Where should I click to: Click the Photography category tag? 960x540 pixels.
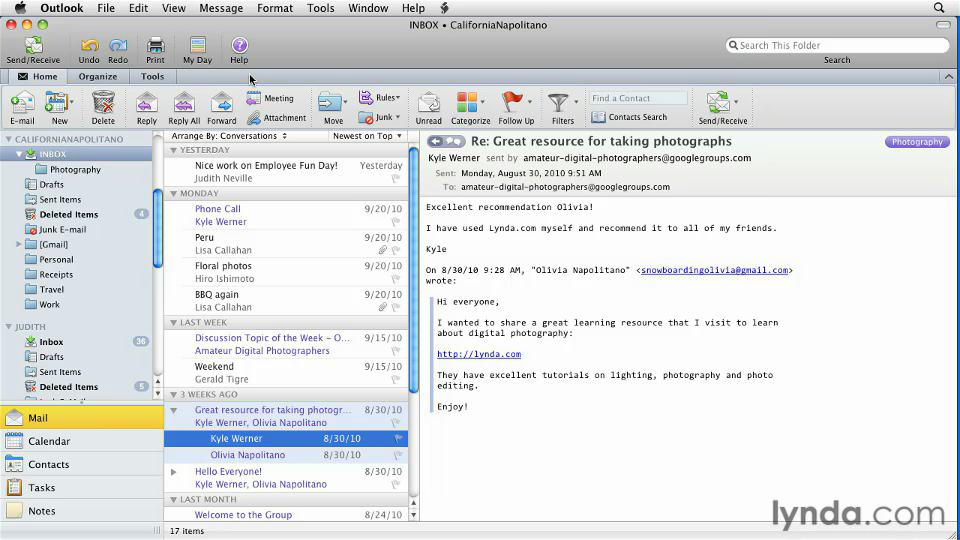pos(917,142)
